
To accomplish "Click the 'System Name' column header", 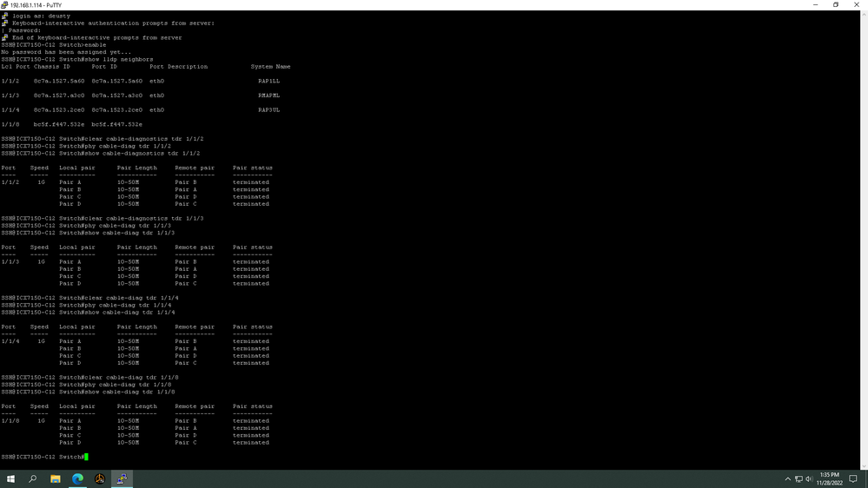I will coord(271,66).
